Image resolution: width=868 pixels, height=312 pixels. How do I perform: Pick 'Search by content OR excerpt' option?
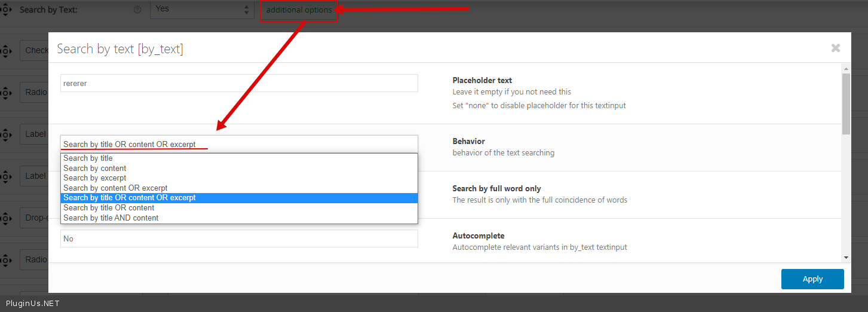115,188
